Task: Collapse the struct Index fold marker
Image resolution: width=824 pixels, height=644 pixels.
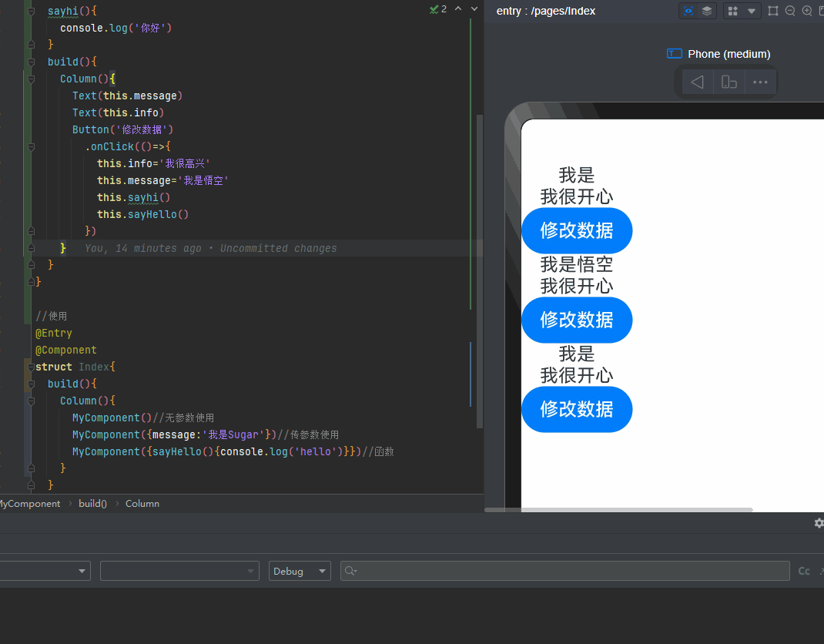Action: [x=31, y=367]
